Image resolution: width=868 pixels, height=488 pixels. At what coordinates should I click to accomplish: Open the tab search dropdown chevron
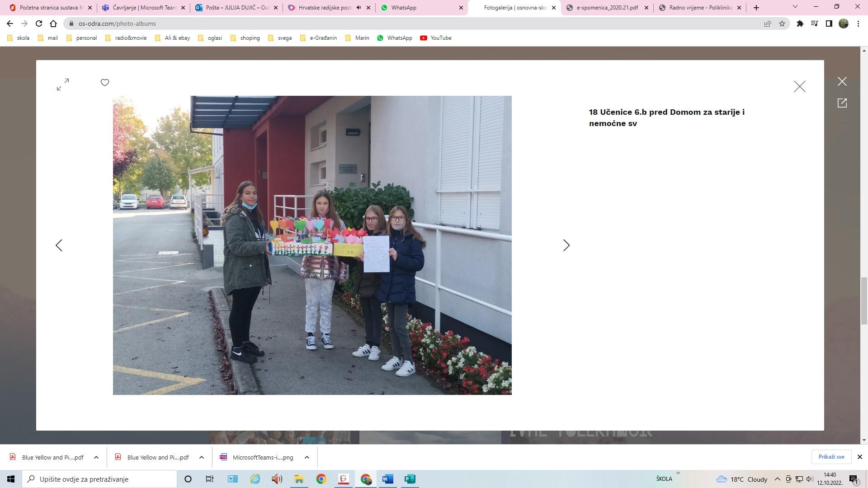pos(795,7)
